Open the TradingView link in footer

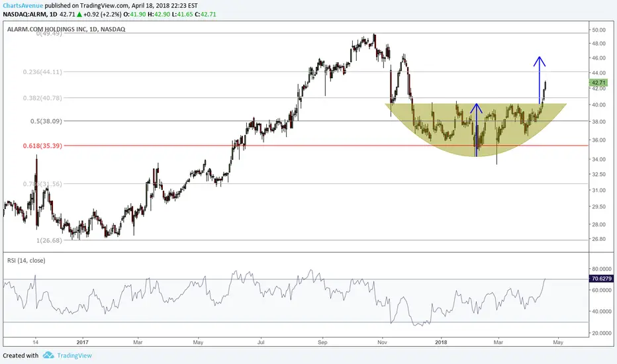coord(74,356)
